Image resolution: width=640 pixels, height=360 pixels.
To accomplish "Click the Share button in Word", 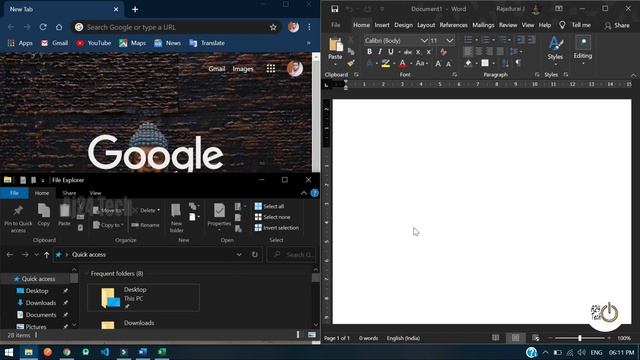I will click(x=617, y=25).
